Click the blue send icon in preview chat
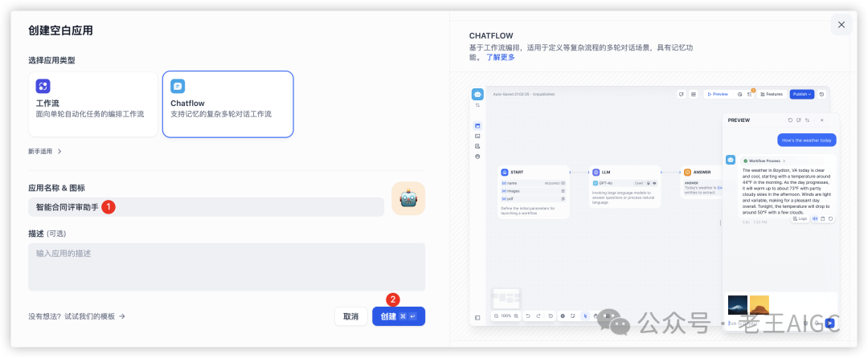 point(829,323)
